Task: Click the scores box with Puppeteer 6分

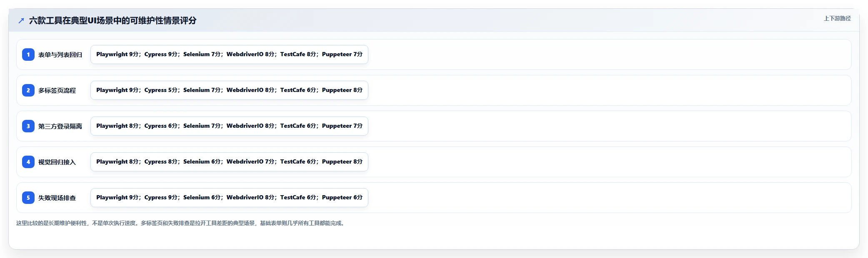Action: coord(229,198)
